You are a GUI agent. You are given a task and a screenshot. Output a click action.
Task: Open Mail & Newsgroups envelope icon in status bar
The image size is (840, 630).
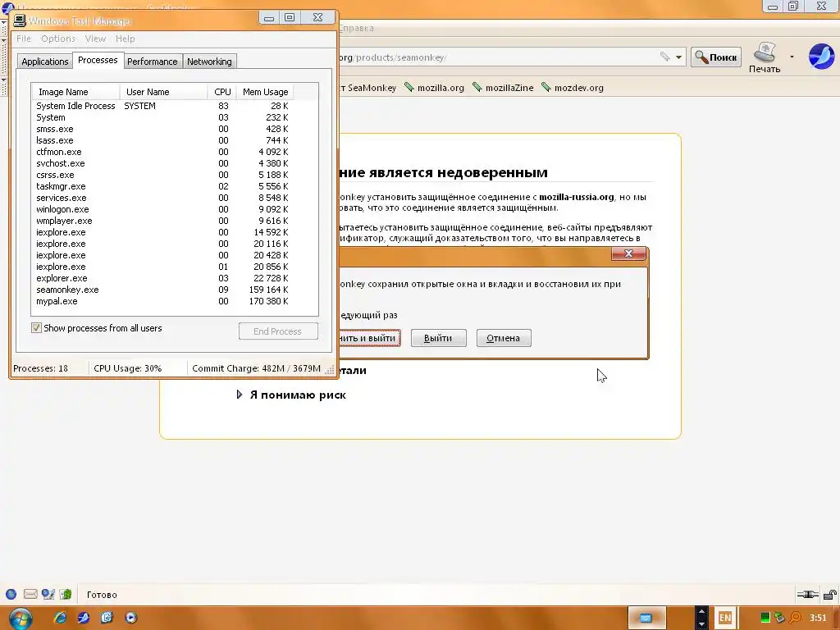tap(30, 594)
